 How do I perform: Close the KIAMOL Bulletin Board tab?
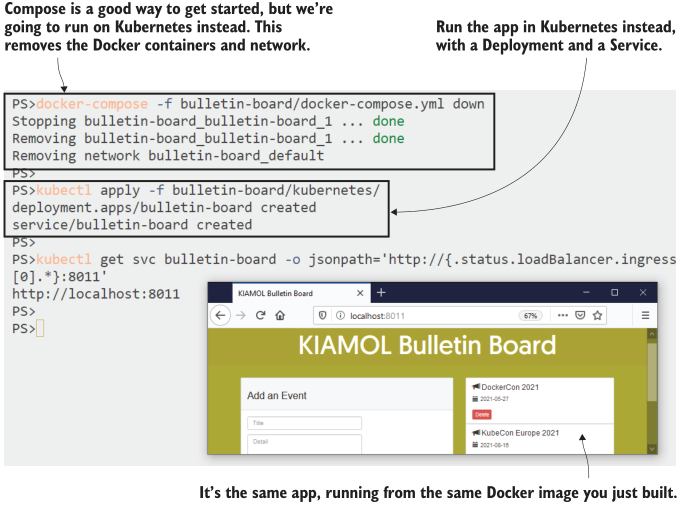(x=361, y=293)
